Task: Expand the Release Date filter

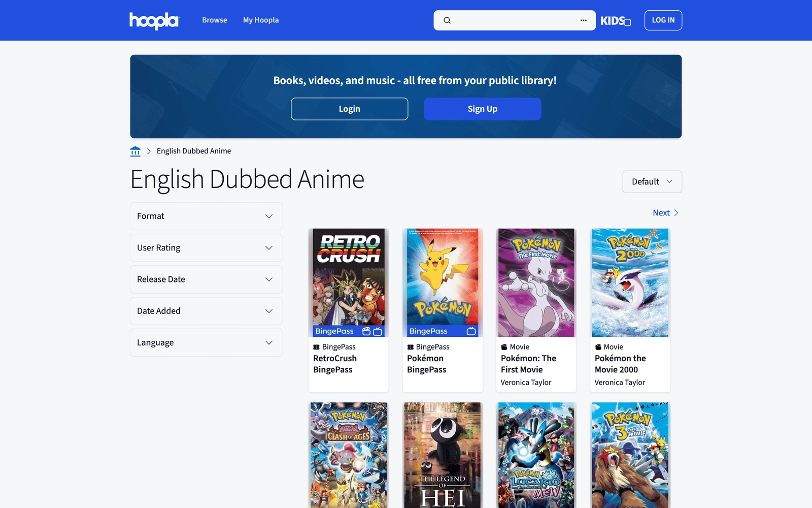Action: coord(206,279)
